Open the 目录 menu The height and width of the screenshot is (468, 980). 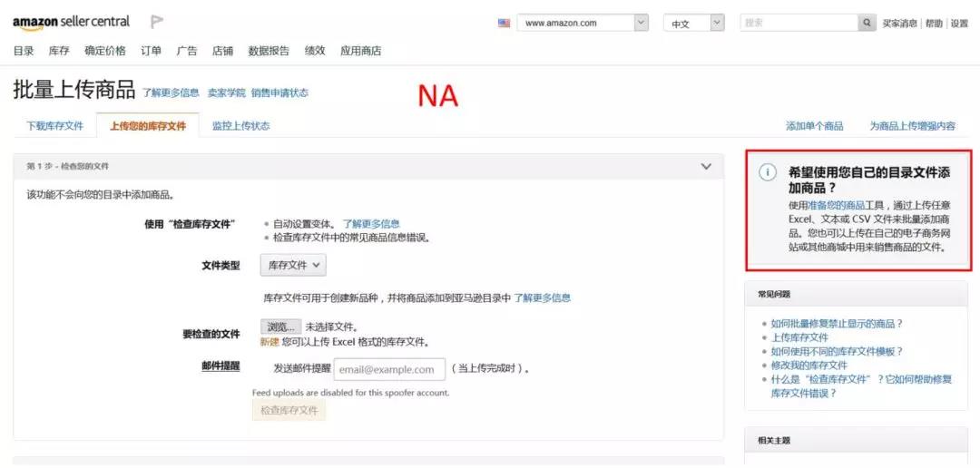23,51
